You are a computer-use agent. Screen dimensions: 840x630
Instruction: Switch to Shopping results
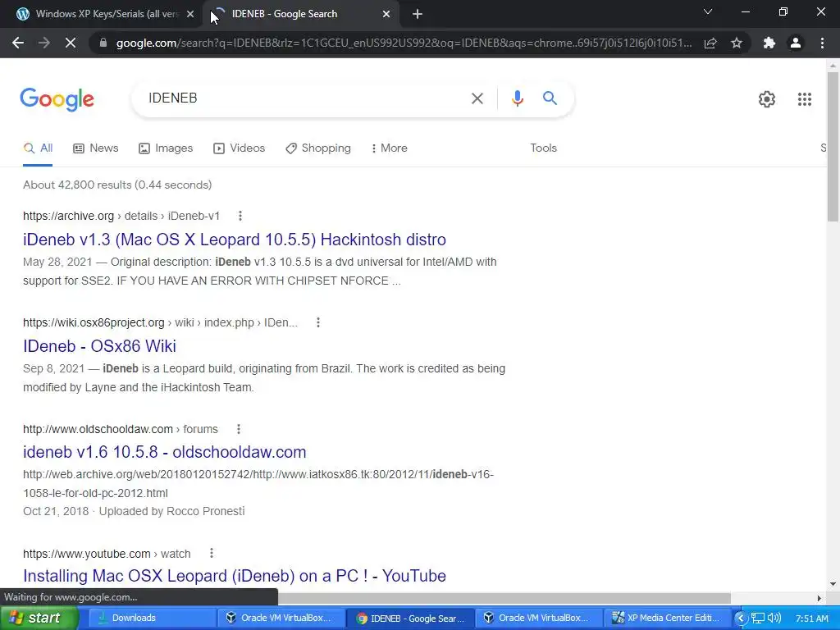318,148
